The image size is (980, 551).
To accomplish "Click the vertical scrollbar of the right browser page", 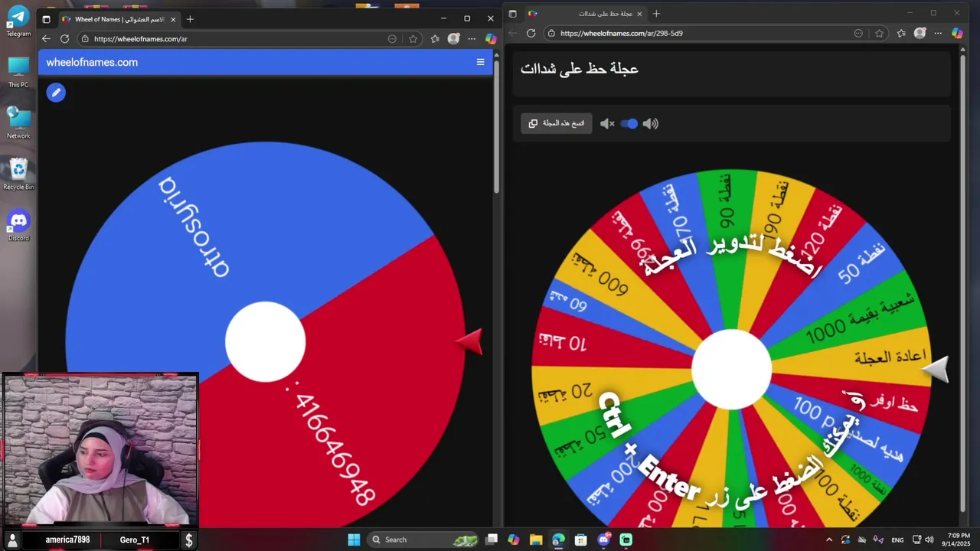I will coord(962,283).
